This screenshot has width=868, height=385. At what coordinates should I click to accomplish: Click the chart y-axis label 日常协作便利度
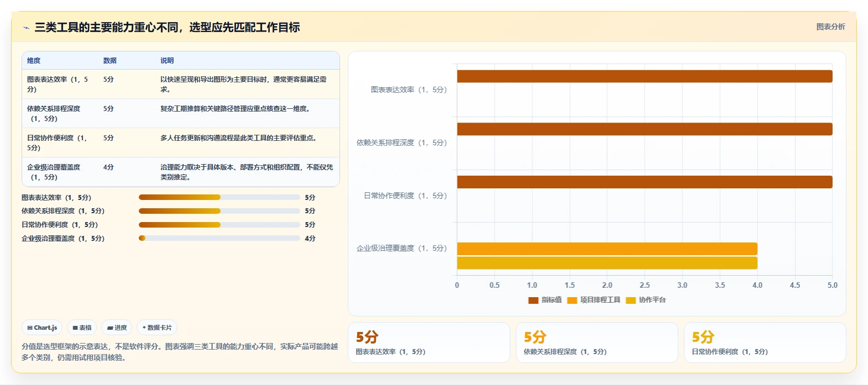(x=405, y=196)
